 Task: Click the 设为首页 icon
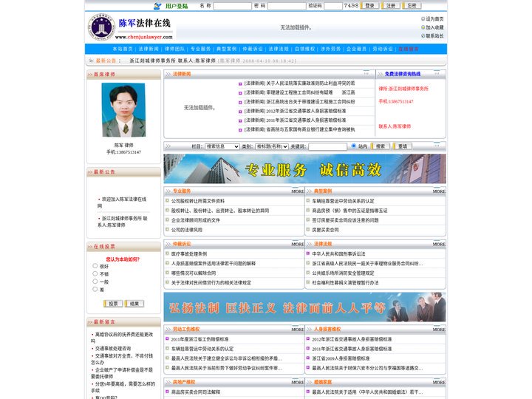click(423, 19)
